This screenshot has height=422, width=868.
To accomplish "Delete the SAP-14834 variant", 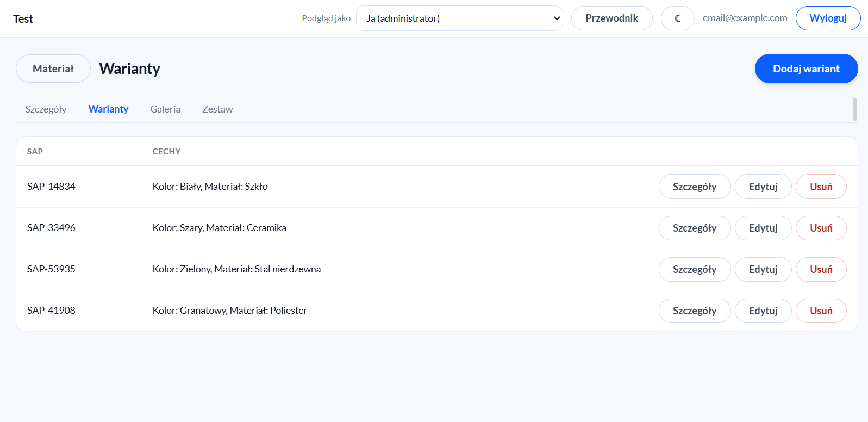I will (821, 187).
